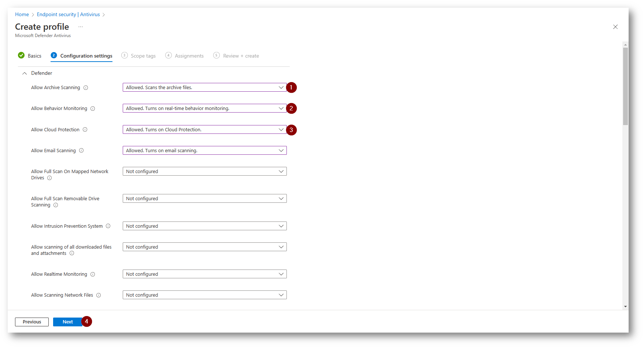644x348 pixels.
Task: Click info icon for Allow Scanning Network Files
Action: pyautogui.click(x=99, y=295)
